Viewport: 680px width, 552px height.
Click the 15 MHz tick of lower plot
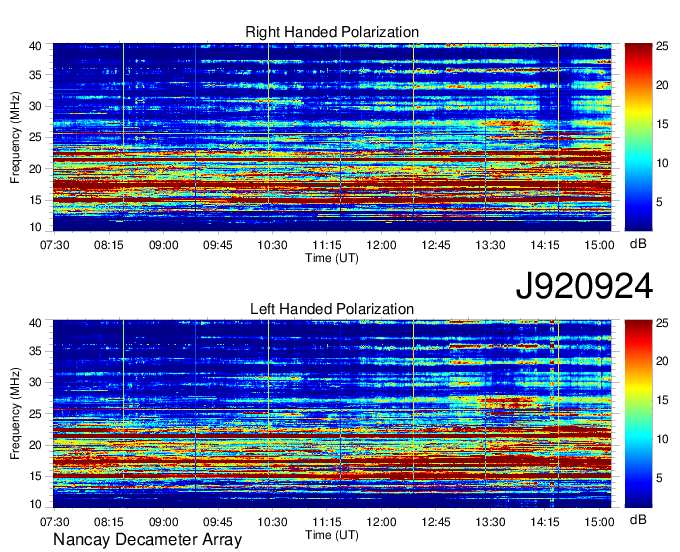35,476
